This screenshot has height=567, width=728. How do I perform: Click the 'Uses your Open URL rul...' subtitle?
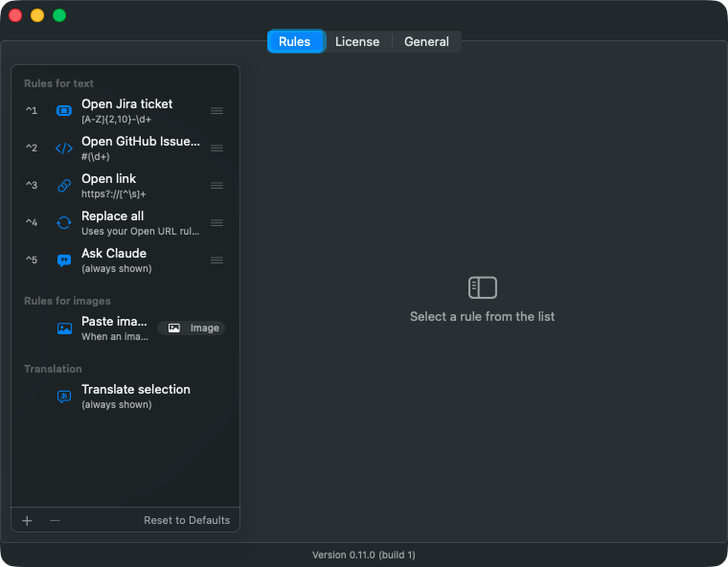coord(140,231)
